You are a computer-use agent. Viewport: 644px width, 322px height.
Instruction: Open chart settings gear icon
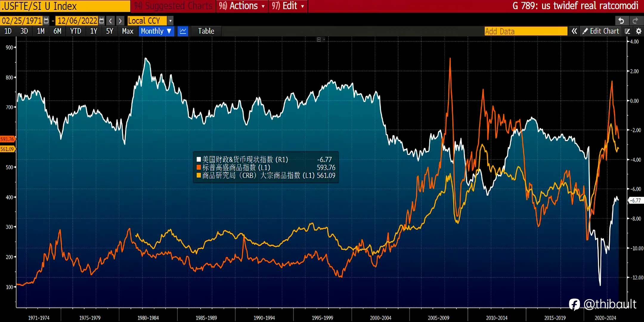tap(638, 31)
